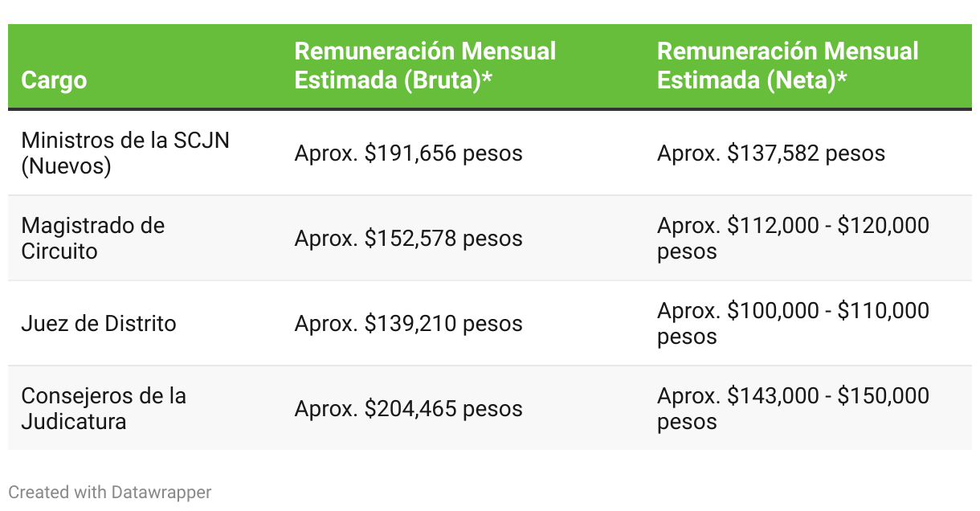Click the Cargo column header
This screenshot has height=511, width=980.
coord(54,80)
